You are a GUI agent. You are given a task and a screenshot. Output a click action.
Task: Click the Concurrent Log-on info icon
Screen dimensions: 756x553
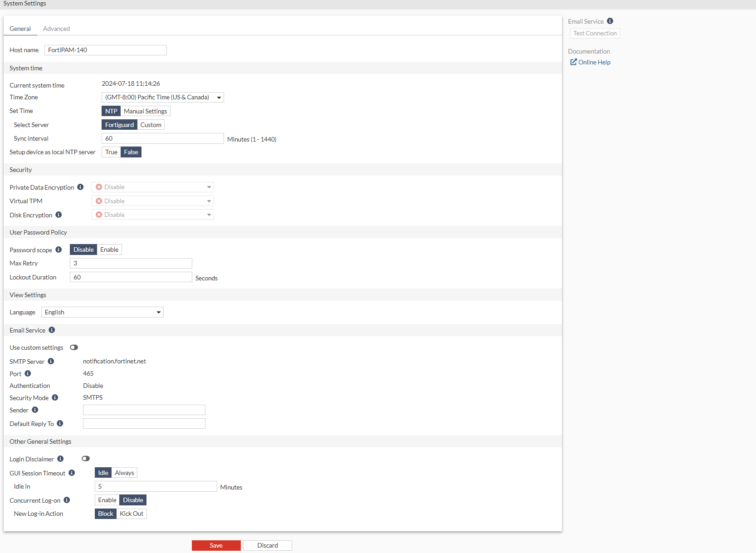(x=67, y=500)
